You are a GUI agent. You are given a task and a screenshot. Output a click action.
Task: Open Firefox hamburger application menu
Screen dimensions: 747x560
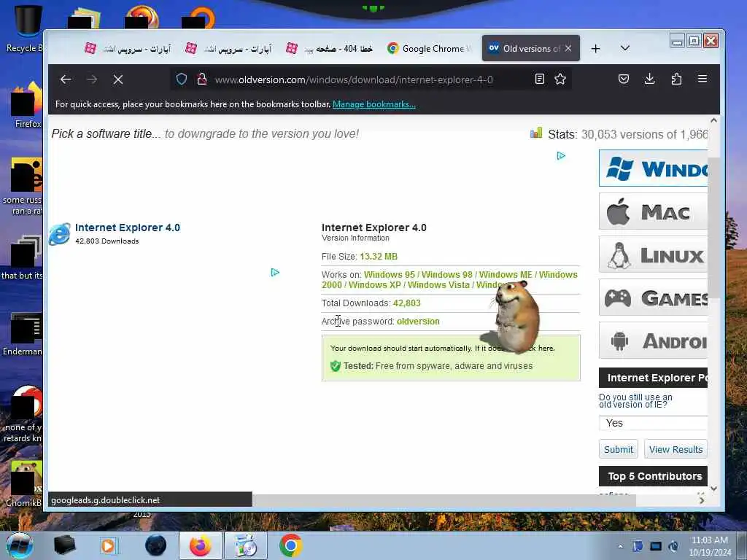[x=703, y=79]
